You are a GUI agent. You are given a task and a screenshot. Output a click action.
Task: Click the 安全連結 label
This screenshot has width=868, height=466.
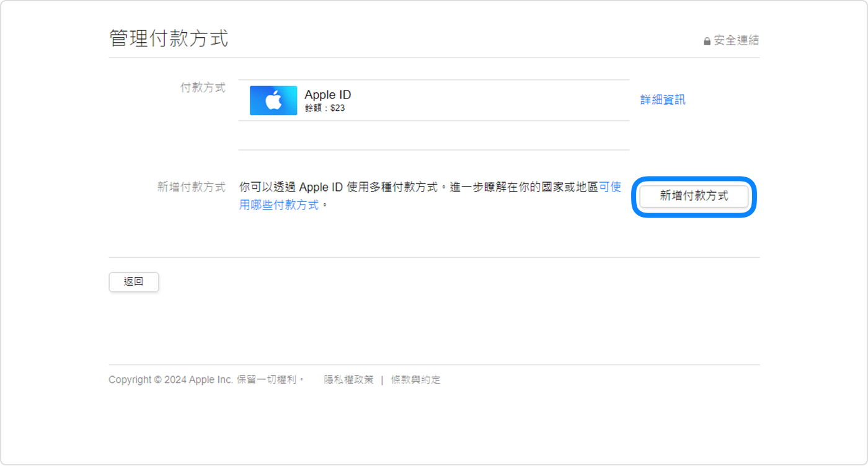pyautogui.click(x=737, y=40)
